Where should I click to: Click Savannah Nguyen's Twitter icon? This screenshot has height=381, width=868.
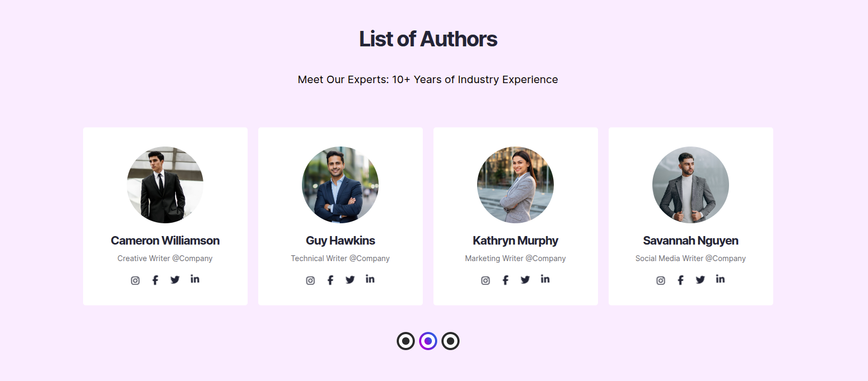coord(700,280)
